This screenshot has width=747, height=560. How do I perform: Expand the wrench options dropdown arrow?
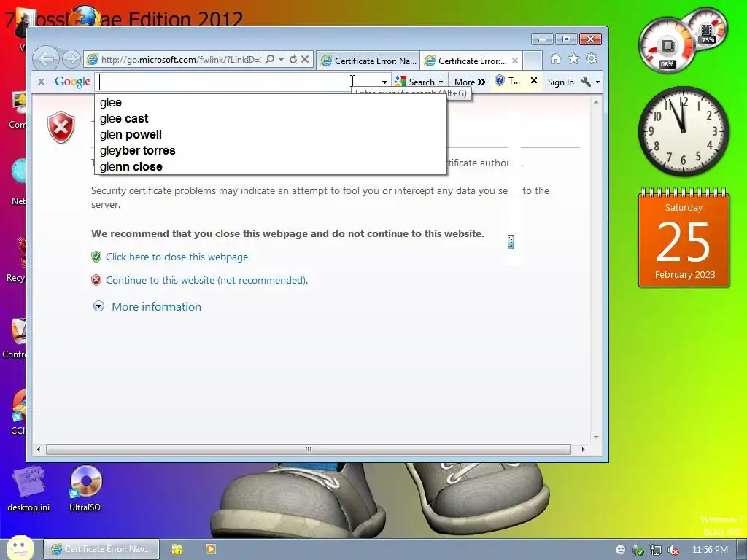click(x=598, y=82)
